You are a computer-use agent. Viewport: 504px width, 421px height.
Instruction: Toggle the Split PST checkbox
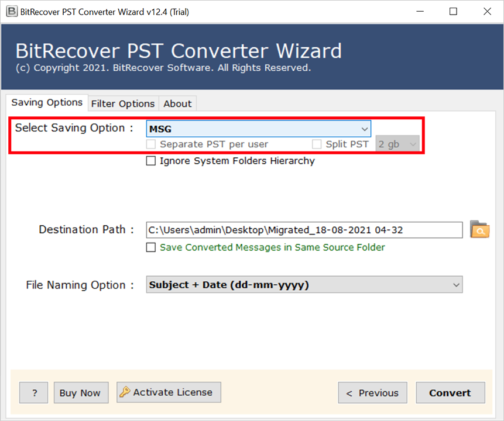pos(317,144)
